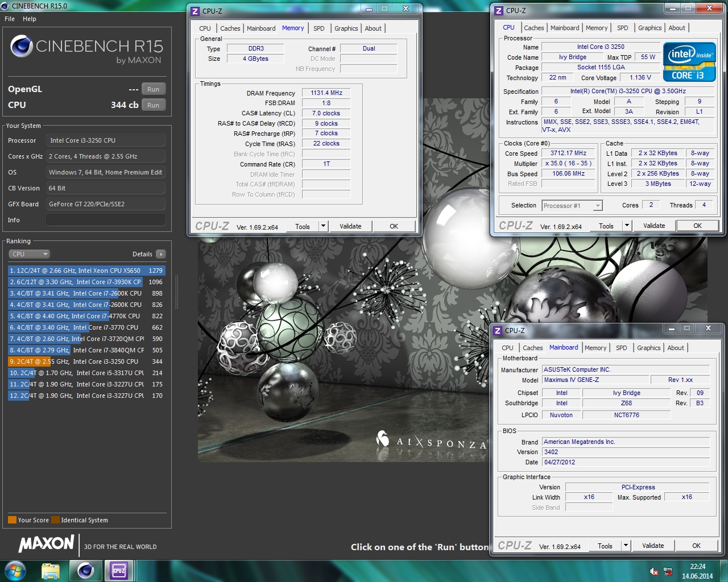Click the Tools button in the Mainboard window
728x582 pixels.
coord(605,546)
